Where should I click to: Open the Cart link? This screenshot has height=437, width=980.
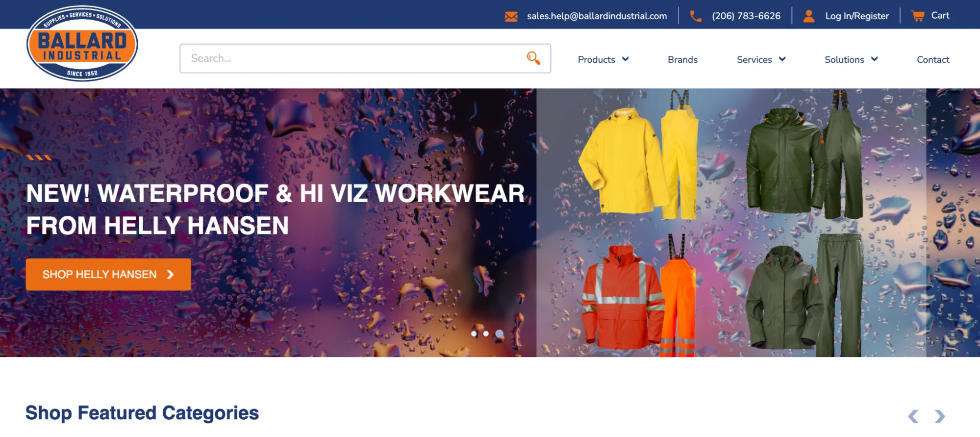pos(940,16)
